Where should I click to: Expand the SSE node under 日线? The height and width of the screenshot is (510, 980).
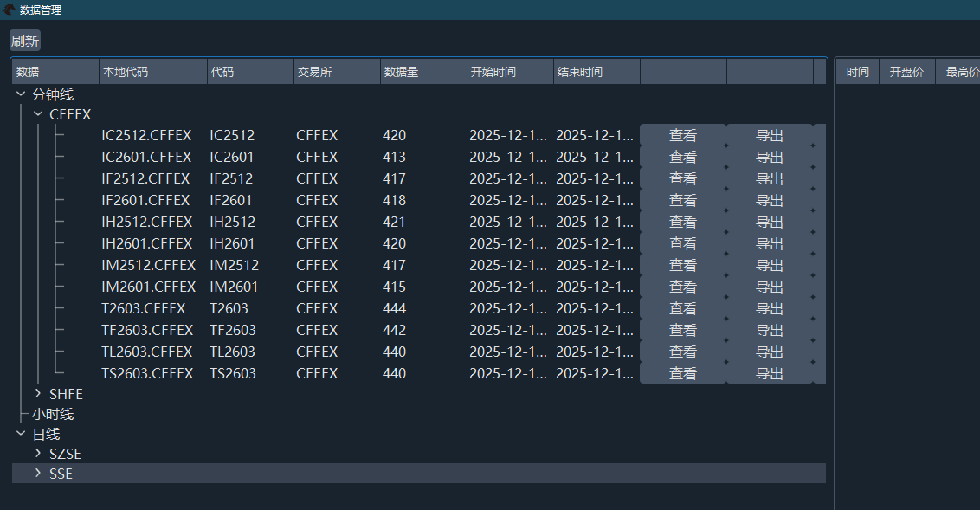(38, 474)
